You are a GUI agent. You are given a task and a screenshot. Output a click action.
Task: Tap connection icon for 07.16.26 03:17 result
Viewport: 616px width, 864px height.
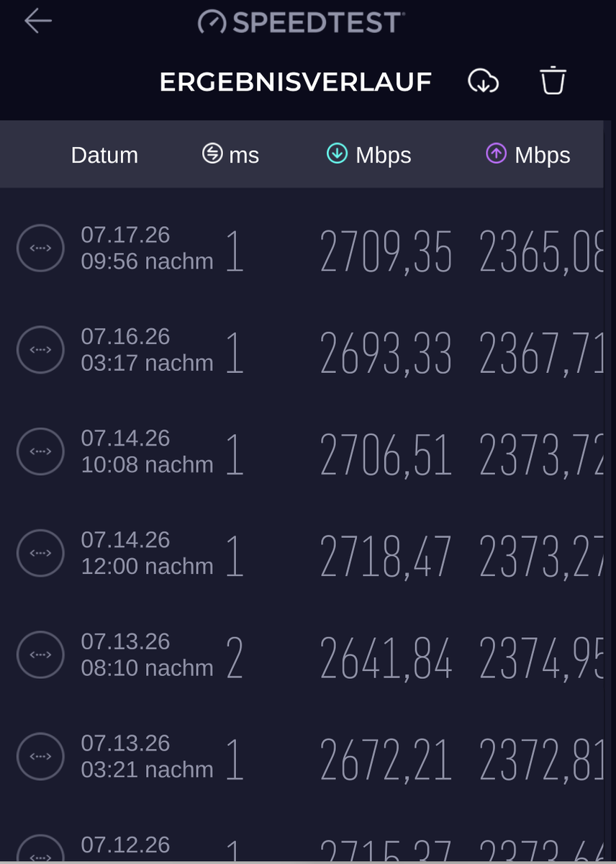click(40, 350)
